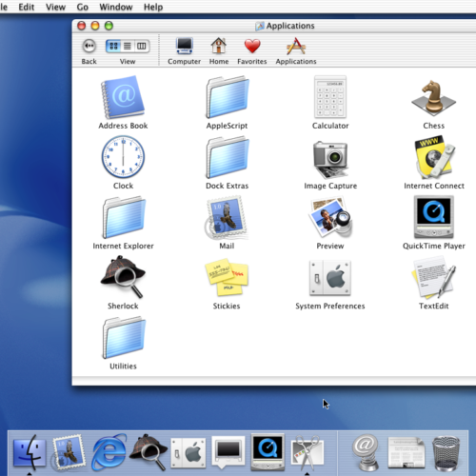Click the "Stickies" label text
Screen dimensions: 476x476
point(227,306)
